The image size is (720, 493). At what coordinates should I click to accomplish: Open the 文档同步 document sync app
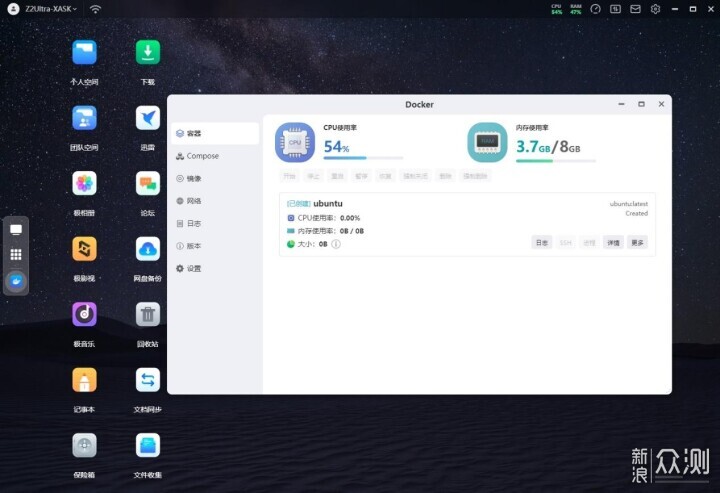coord(148,380)
